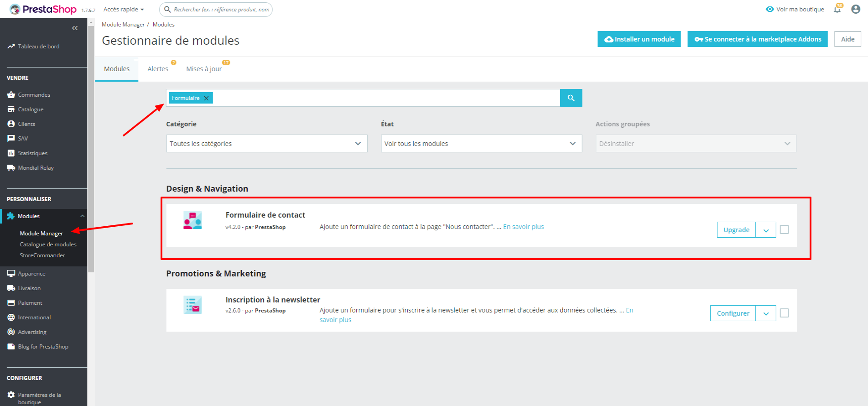Open user profile avatar icon

pos(856,9)
